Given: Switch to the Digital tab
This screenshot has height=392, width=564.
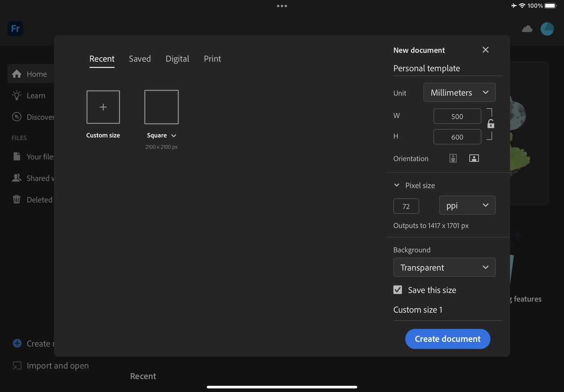Looking at the screenshot, I should [x=177, y=59].
